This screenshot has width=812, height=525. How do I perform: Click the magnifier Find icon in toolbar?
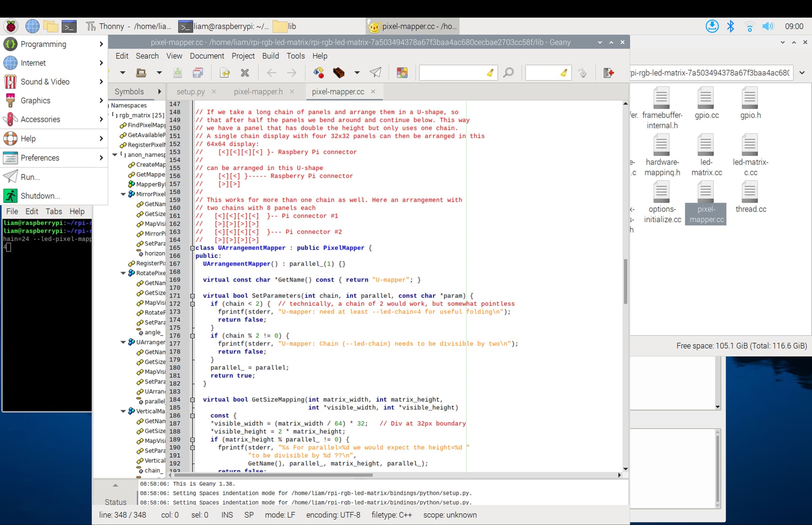508,73
